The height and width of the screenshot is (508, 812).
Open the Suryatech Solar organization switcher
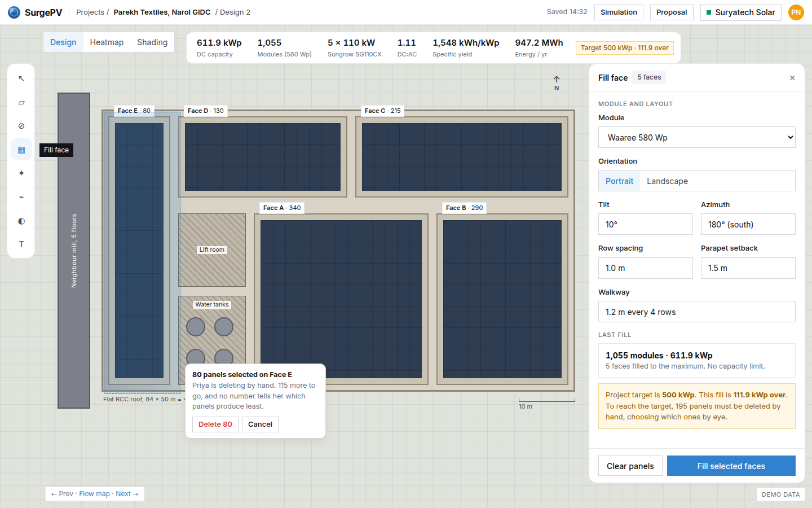(x=740, y=12)
